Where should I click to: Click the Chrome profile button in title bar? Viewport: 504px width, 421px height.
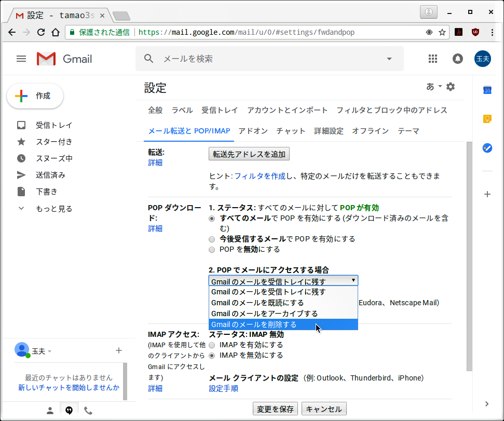[x=429, y=12]
